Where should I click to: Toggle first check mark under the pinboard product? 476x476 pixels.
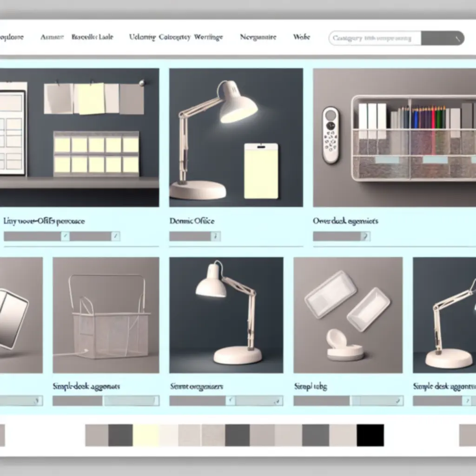[65, 237]
